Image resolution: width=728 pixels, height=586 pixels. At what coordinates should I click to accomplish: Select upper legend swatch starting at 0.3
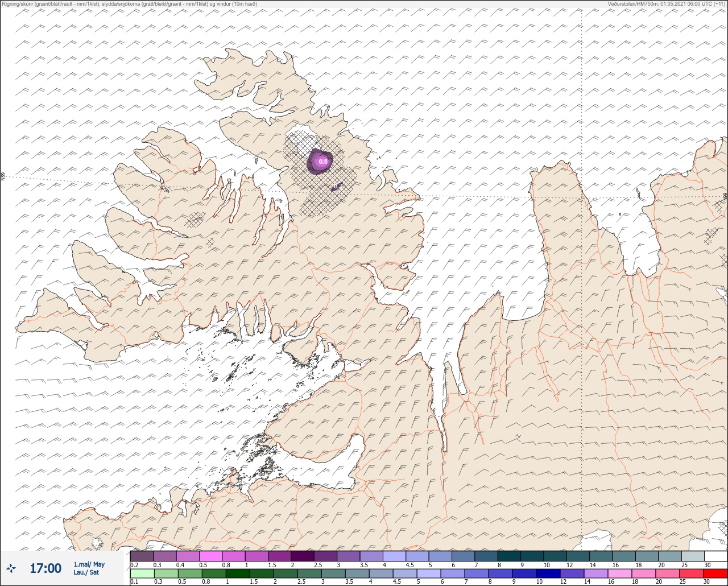(x=165, y=556)
